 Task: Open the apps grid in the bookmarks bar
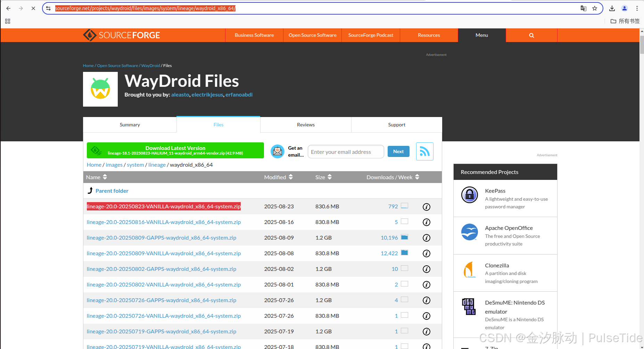click(x=8, y=21)
